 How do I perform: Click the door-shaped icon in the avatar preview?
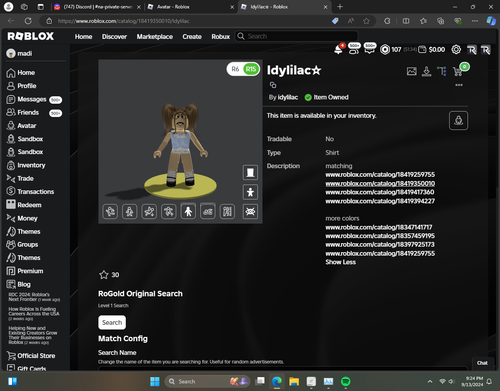point(250,172)
